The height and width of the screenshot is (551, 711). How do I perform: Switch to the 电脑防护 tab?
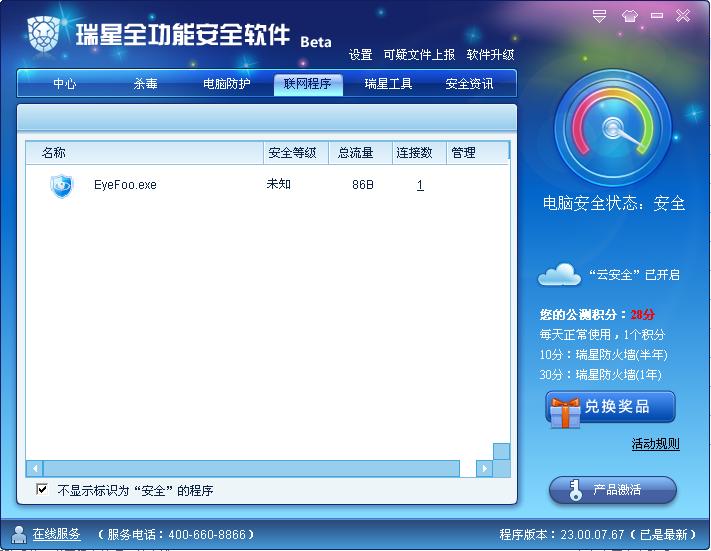click(x=227, y=84)
